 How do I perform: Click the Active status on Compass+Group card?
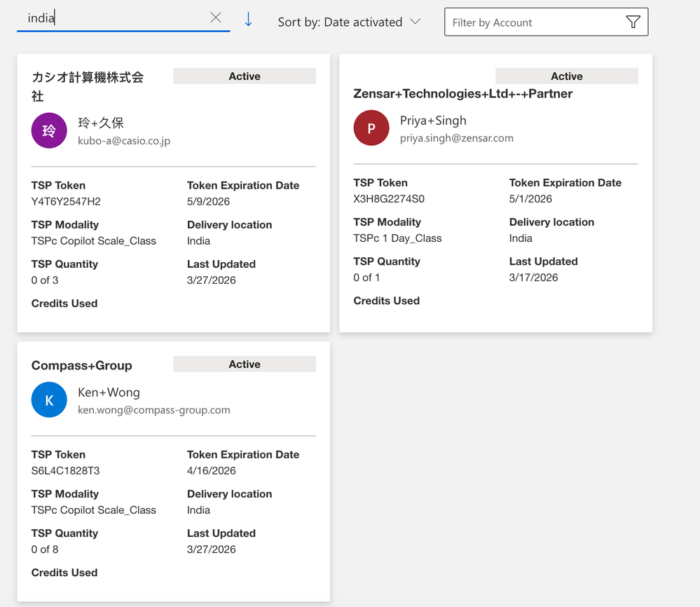point(245,364)
